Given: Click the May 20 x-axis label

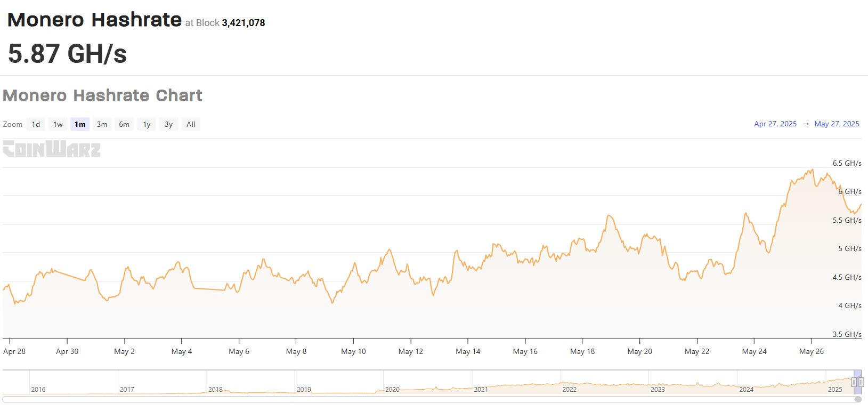Looking at the screenshot, I should pos(639,351).
